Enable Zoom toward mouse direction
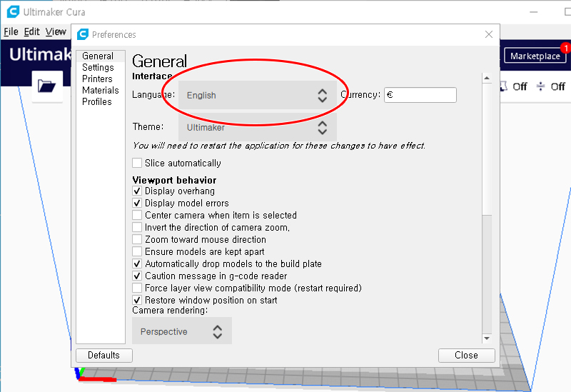 point(137,239)
